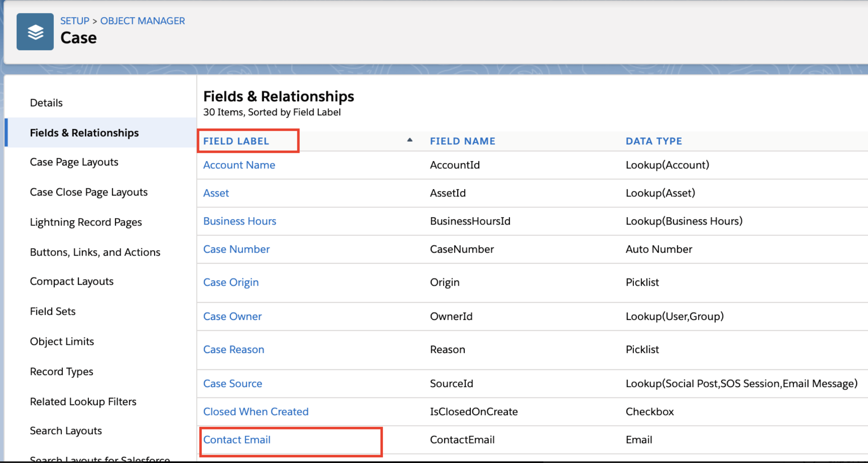Select Buttons, Links, and Actions

click(x=95, y=252)
